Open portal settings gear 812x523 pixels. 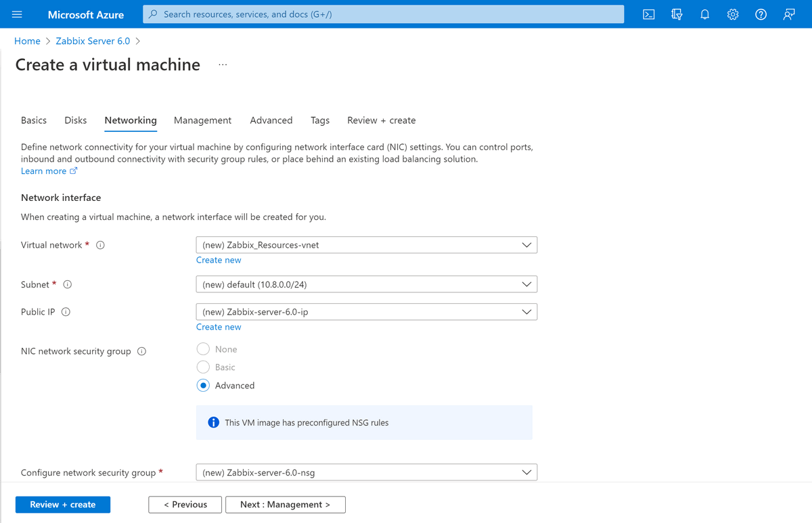pyautogui.click(x=733, y=14)
